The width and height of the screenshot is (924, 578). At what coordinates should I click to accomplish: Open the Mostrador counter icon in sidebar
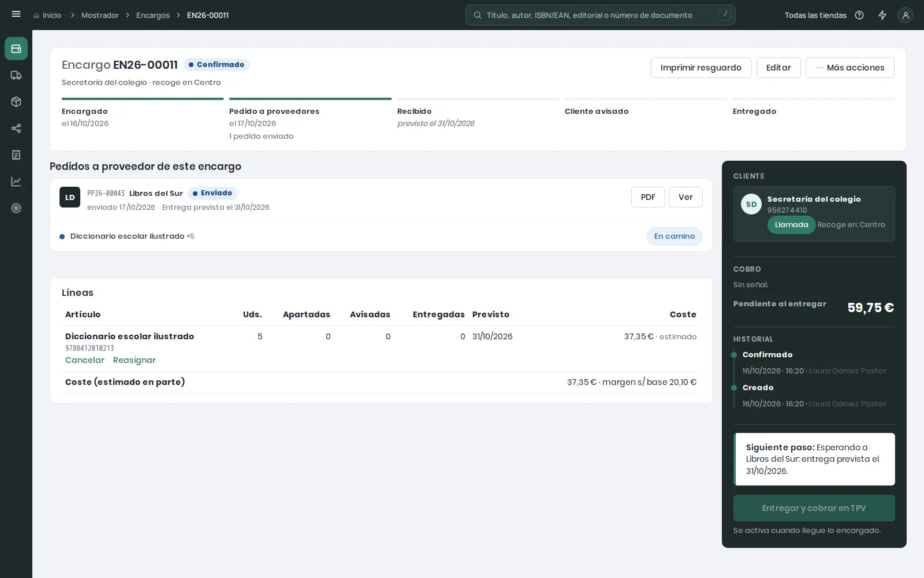pos(16,49)
